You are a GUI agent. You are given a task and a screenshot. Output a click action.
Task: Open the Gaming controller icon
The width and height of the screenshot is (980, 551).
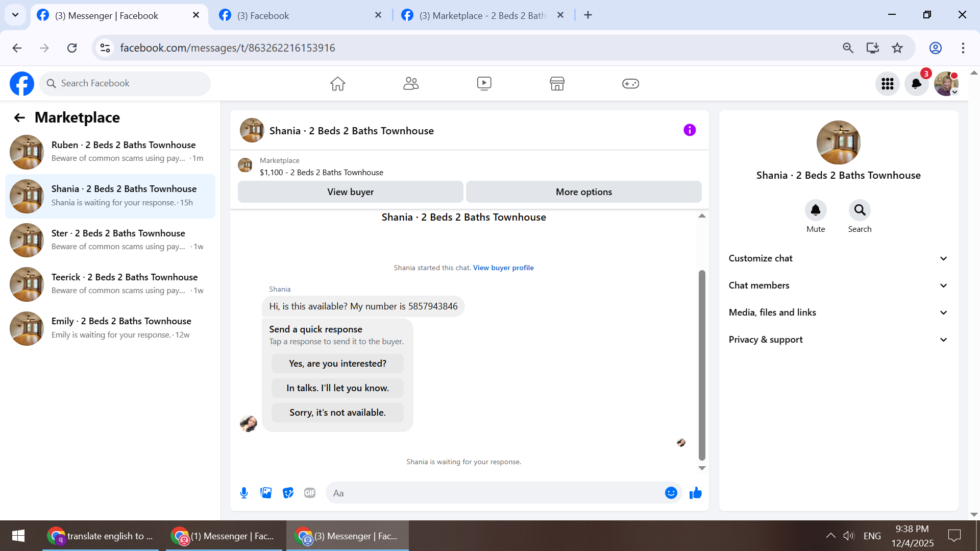(630, 83)
